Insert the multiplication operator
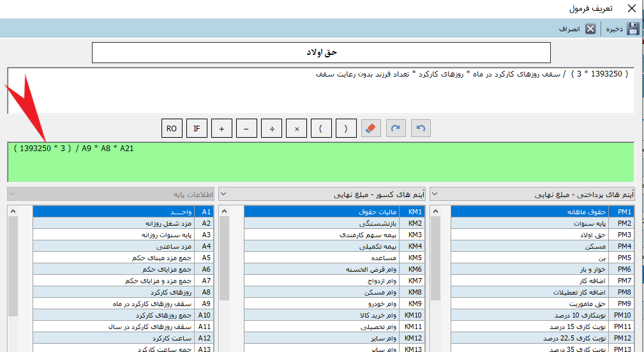Screen dimensions: 644x352 tap(296, 129)
